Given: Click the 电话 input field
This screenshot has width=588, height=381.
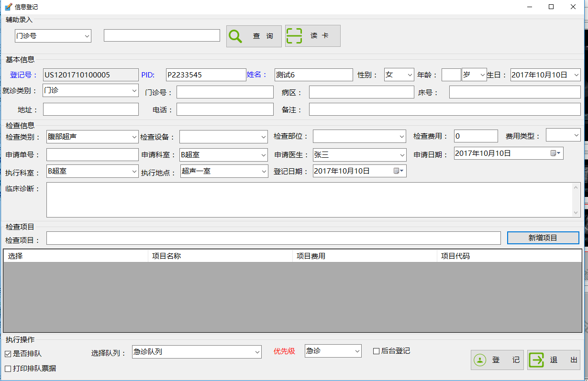Looking at the screenshot, I should tap(225, 109).
